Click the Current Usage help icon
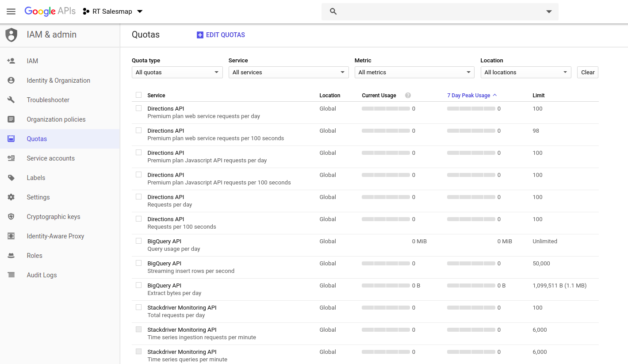The width and height of the screenshot is (628, 364). coord(408,96)
